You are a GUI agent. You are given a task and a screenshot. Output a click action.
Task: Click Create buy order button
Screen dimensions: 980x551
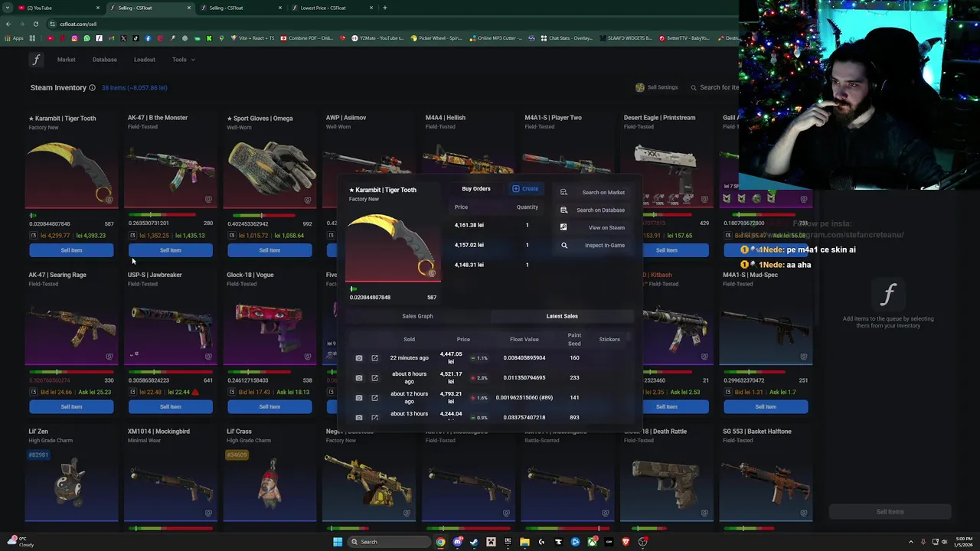click(525, 189)
